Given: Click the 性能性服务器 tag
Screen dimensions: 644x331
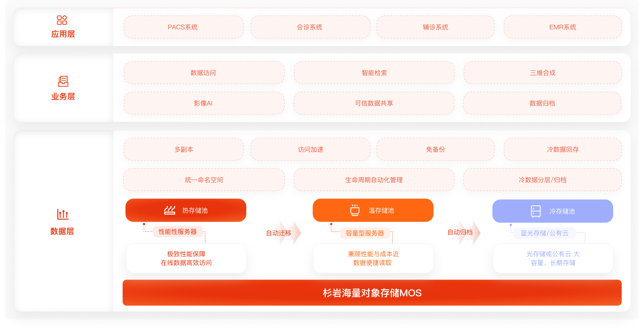Looking at the screenshot, I should (177, 232).
